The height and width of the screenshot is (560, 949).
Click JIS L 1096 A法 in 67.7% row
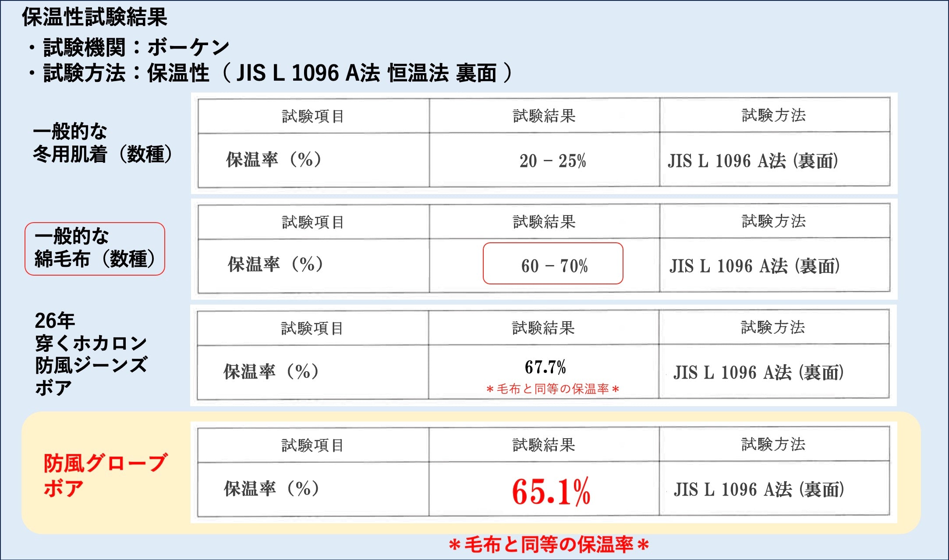(x=759, y=372)
